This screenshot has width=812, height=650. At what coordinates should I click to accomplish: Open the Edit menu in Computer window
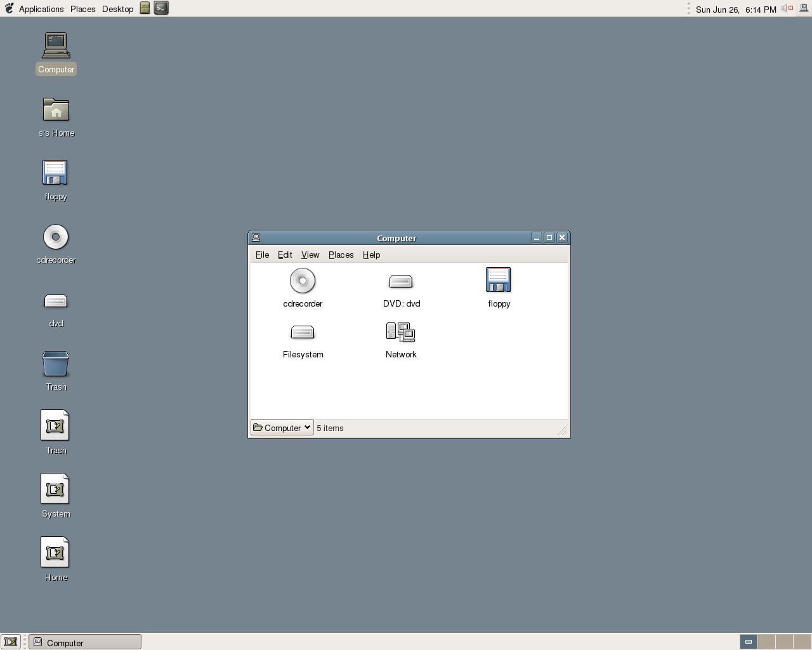[285, 255]
